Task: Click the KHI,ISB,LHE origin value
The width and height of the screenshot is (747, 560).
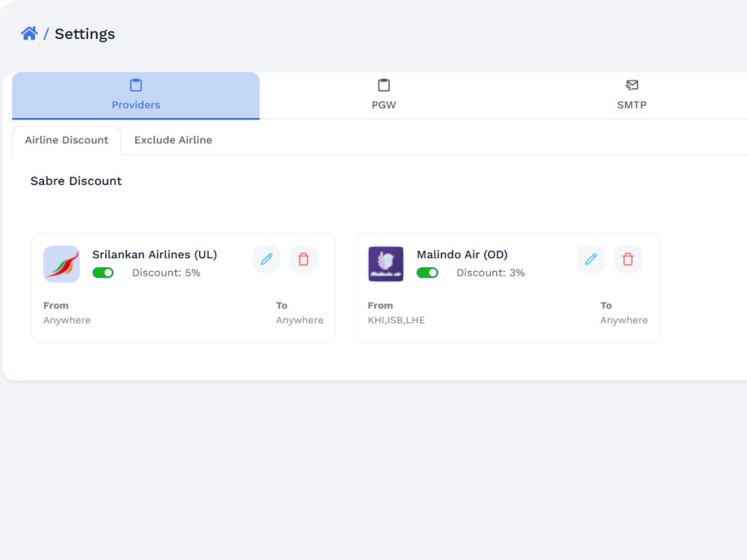Action: pyautogui.click(x=397, y=320)
